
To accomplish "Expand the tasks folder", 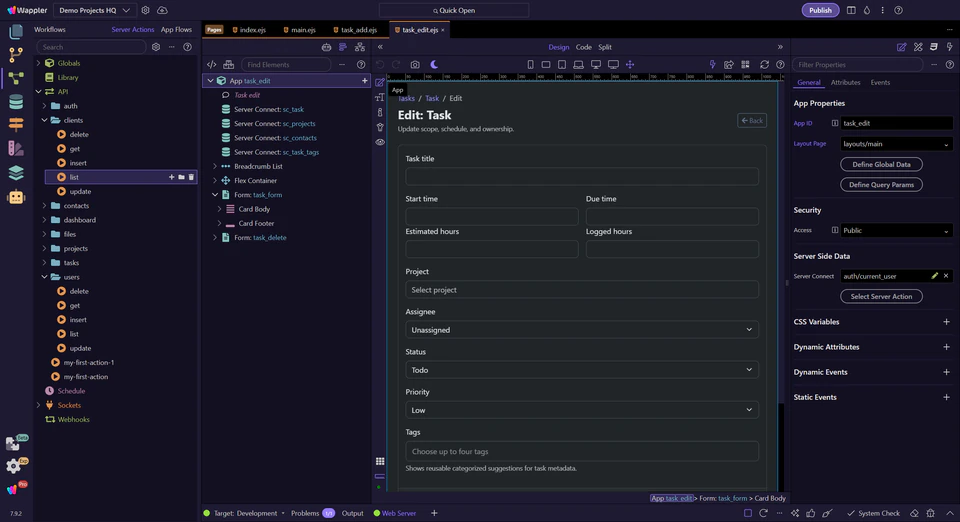I will click(x=45, y=263).
